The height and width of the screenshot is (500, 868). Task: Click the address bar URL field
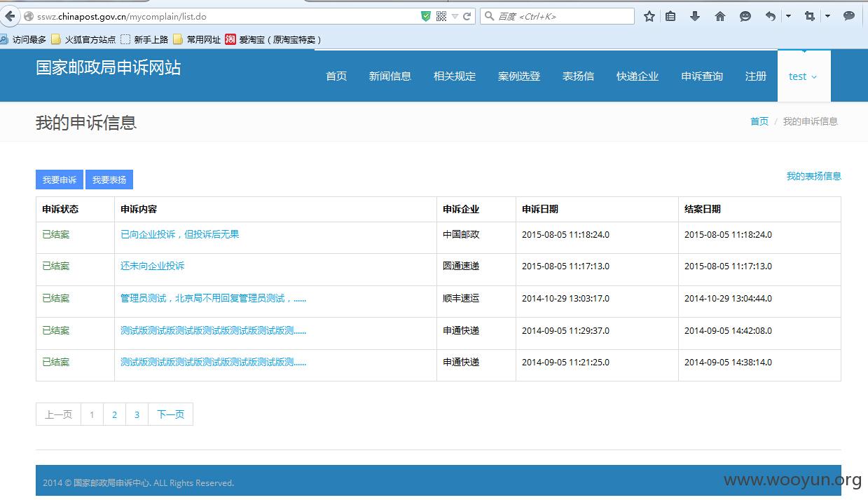224,16
